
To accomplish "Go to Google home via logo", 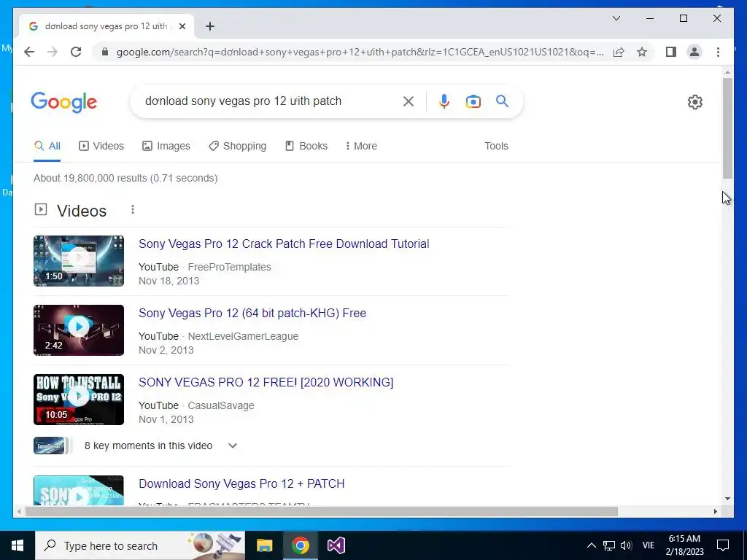I will pos(64,102).
